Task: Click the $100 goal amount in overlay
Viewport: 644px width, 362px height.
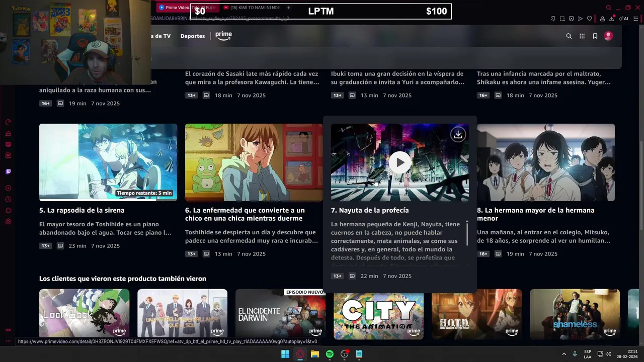Action: 436,11
